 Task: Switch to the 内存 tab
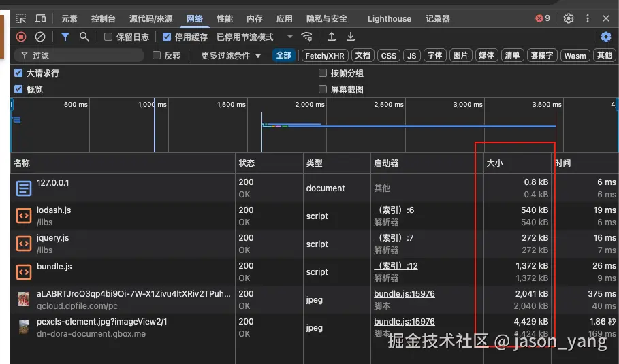255,19
